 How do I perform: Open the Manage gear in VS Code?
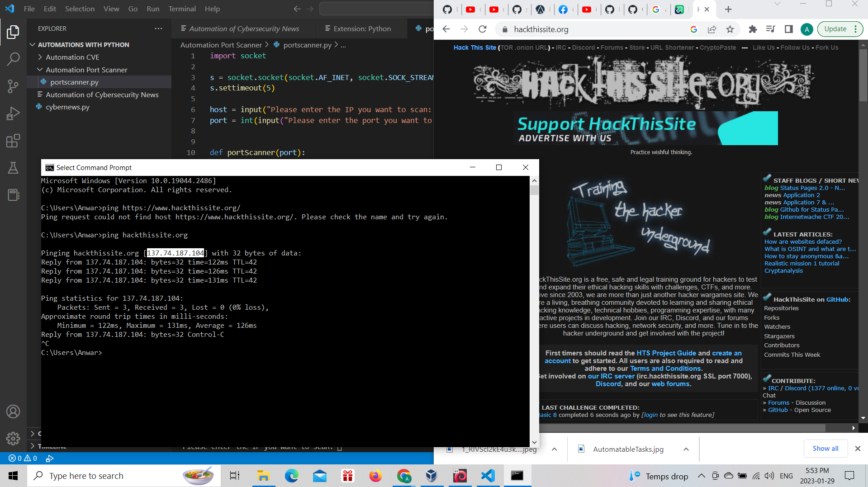tap(13, 438)
